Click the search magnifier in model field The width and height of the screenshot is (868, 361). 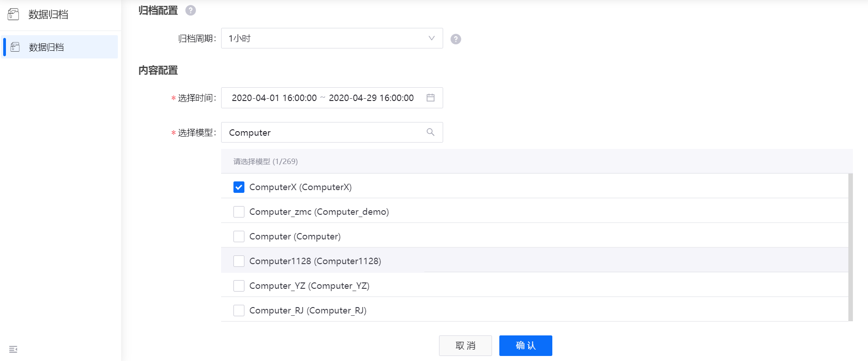pos(430,132)
